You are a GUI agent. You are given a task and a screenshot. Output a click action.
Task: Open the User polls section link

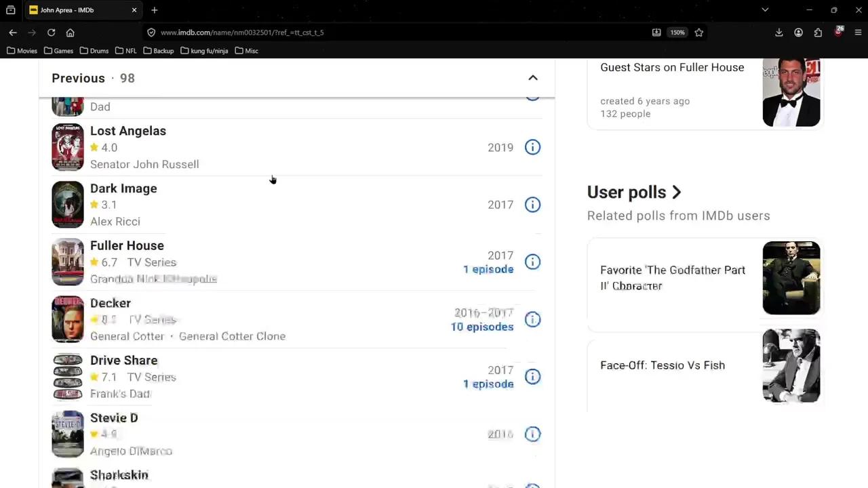634,192
